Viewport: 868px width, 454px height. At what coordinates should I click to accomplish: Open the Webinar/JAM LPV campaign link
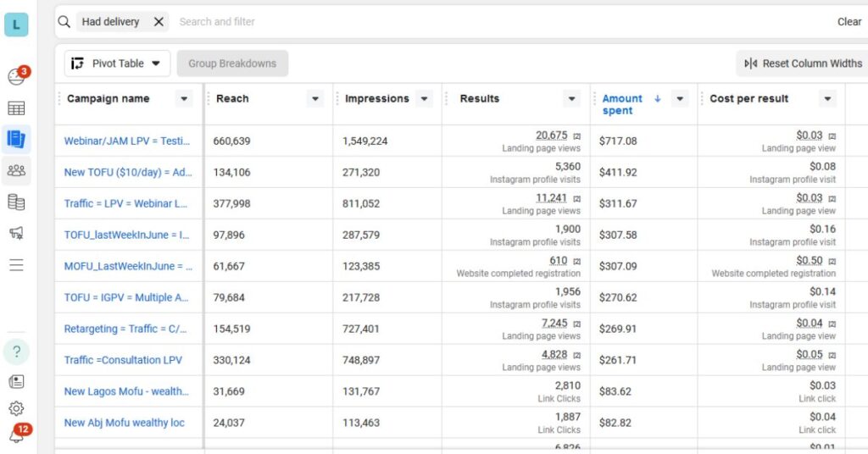point(127,141)
